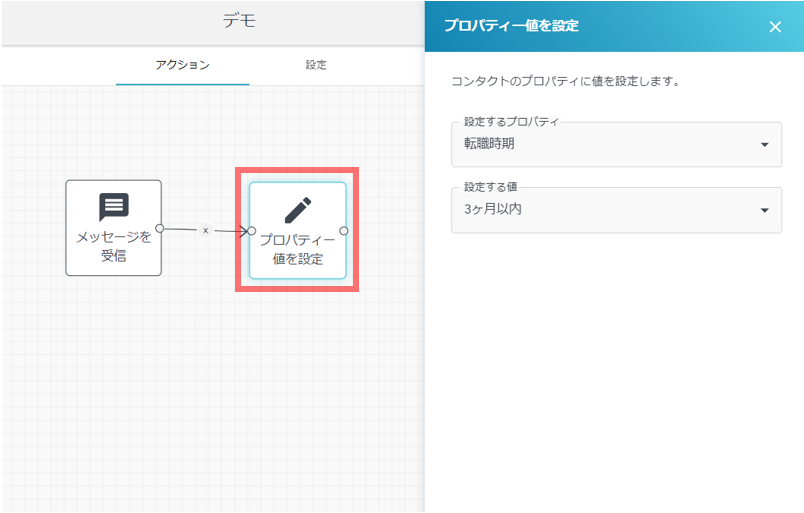Screen dimensions: 804x513
Task: Expand the 設定する値 dropdown arrow
Action: 764,210
